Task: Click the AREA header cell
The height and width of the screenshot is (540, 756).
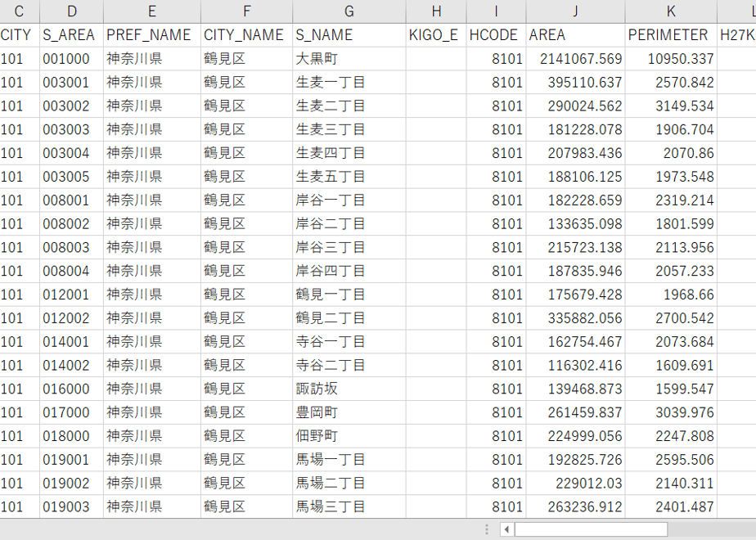Action: pos(576,35)
